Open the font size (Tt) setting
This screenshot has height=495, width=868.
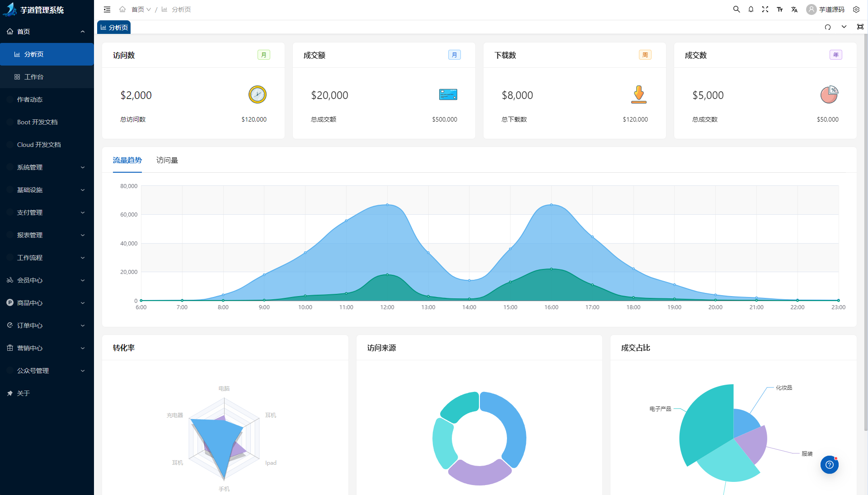click(779, 9)
